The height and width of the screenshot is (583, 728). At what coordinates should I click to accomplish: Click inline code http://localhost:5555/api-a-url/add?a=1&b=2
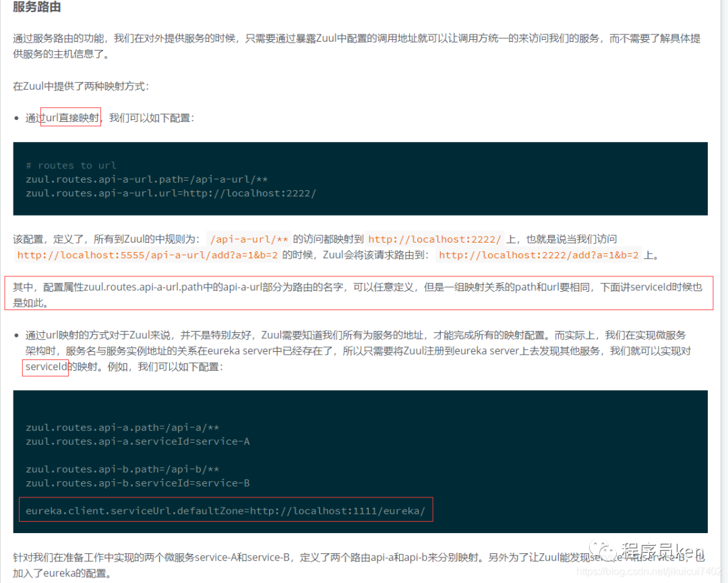pyautogui.click(x=147, y=255)
